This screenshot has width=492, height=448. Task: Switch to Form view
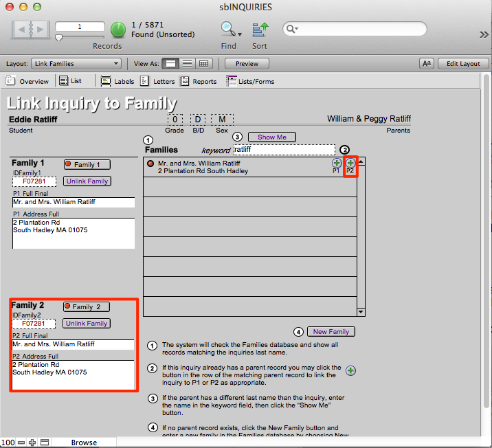pos(171,64)
